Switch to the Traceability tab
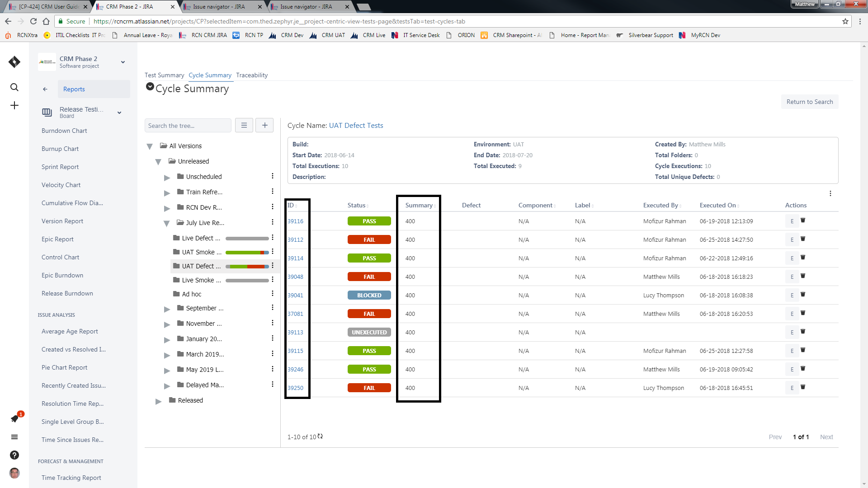The height and width of the screenshot is (488, 868). click(x=252, y=75)
